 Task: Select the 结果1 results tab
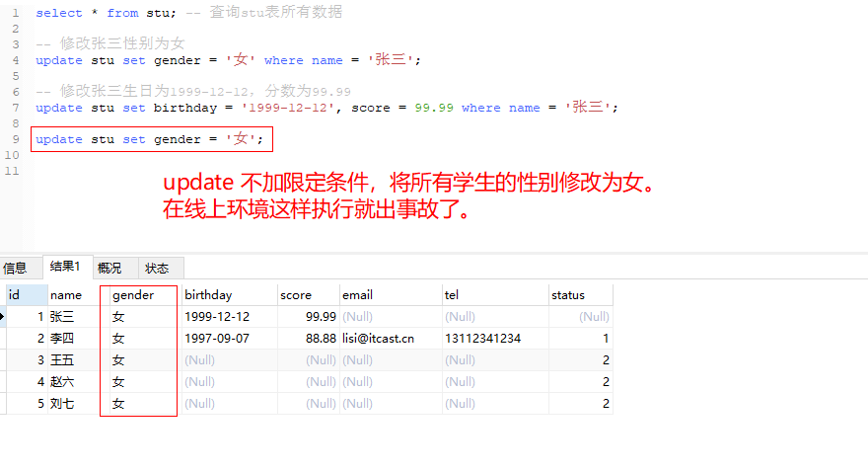click(65, 267)
